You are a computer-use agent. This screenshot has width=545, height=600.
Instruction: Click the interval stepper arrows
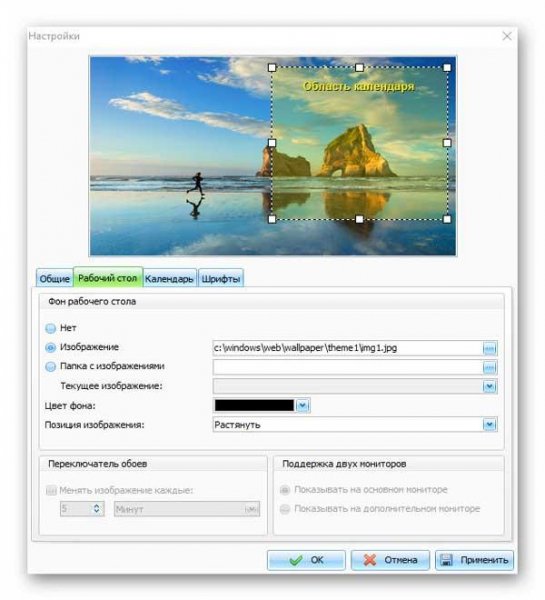click(97, 509)
